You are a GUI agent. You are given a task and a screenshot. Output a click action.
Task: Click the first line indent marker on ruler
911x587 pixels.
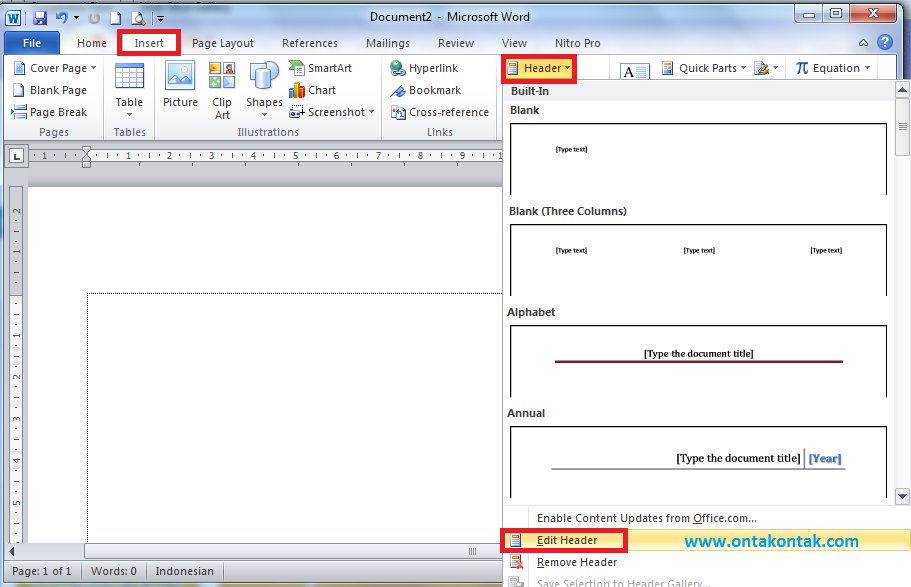[x=87, y=152]
